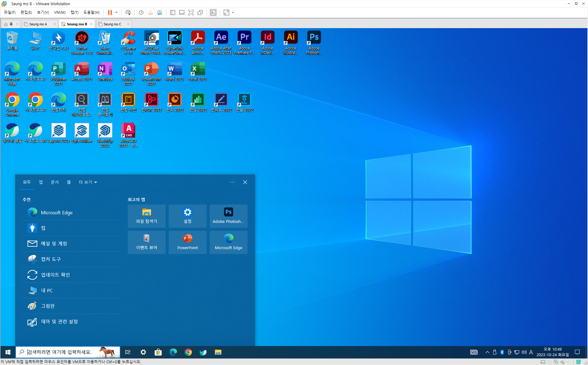Open 이벤트 뷰어 top app tile
588x365 pixels.
click(x=146, y=242)
